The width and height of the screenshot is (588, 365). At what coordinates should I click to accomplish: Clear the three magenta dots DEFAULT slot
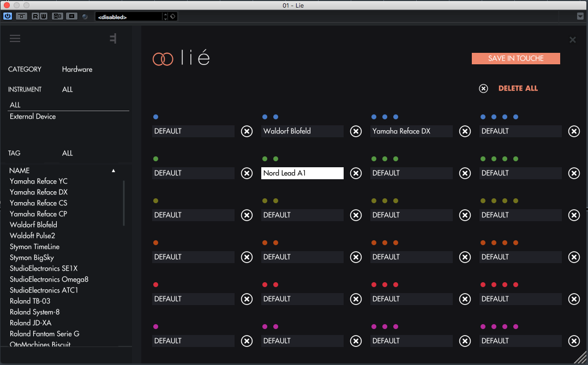[465, 341]
